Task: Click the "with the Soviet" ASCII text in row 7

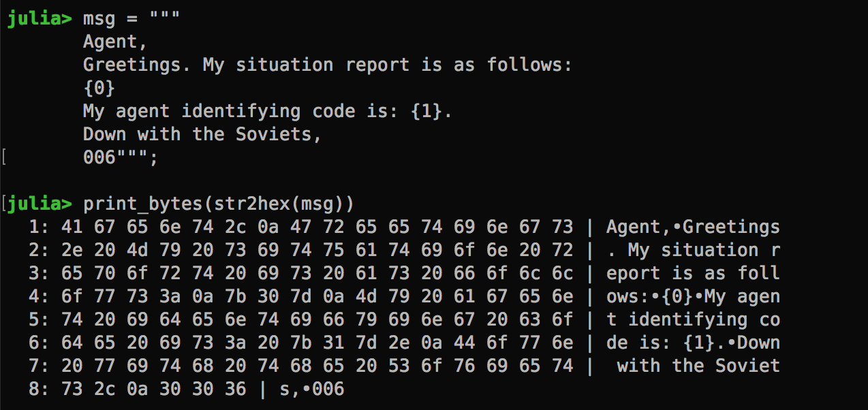Action: [698, 366]
